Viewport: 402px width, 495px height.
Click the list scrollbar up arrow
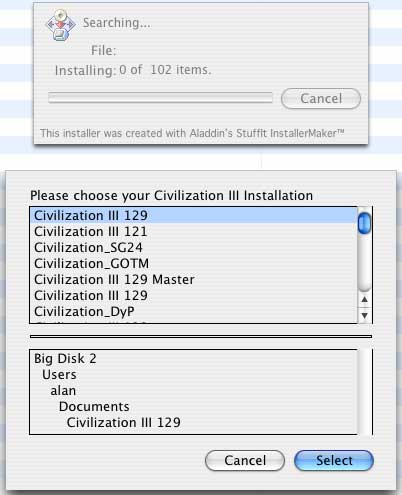(365, 300)
